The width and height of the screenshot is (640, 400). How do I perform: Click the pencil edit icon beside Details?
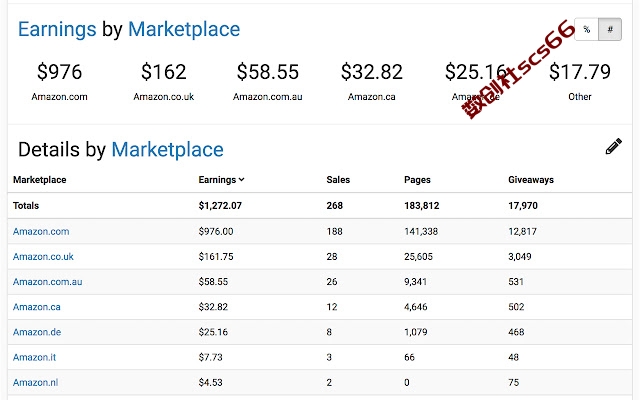(x=613, y=147)
